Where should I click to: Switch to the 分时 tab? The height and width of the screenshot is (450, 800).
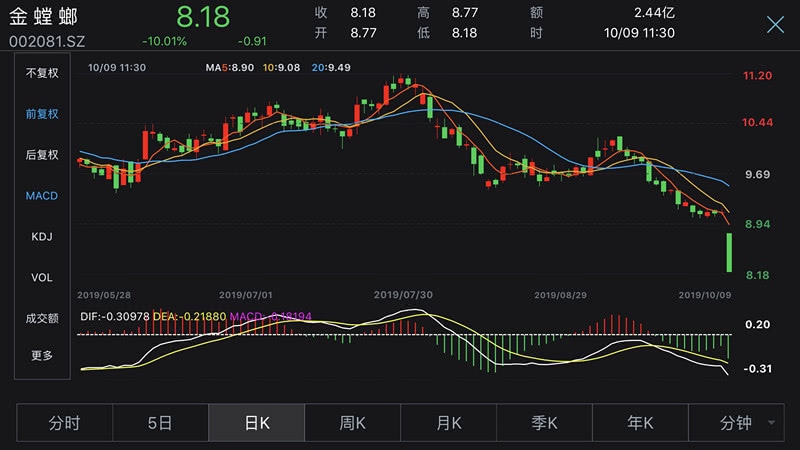(64, 423)
